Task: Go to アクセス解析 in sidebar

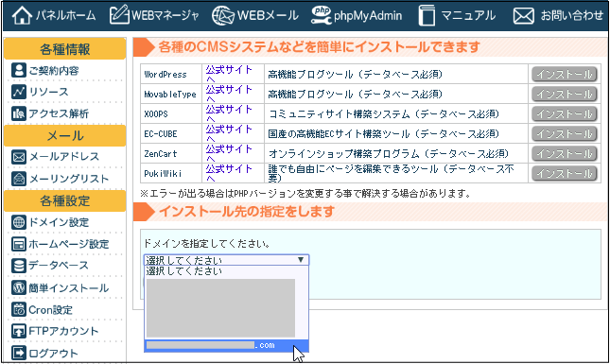Action: click(59, 113)
